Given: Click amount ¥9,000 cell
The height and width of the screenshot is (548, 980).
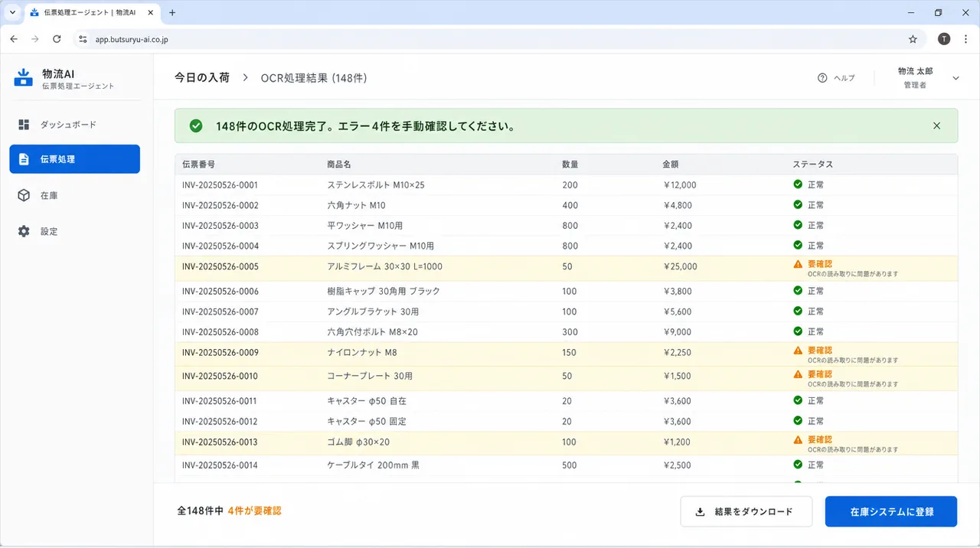Looking at the screenshot, I should [677, 332].
